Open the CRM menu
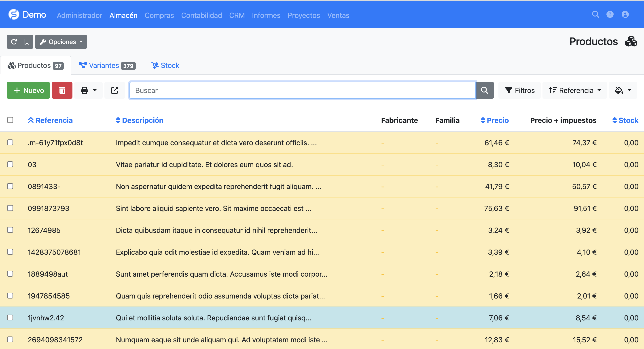Viewport: 644px width, 349px height. 237,15
